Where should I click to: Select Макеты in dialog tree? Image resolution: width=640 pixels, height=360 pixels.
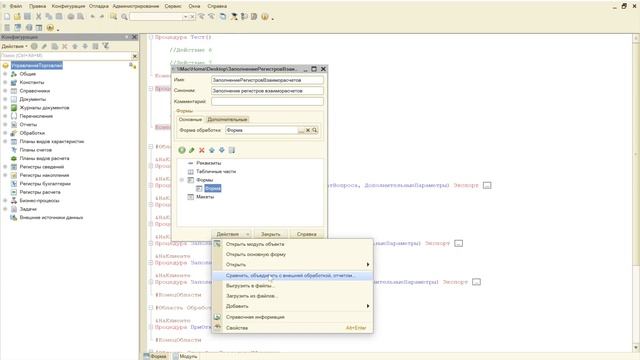pyautogui.click(x=205, y=197)
